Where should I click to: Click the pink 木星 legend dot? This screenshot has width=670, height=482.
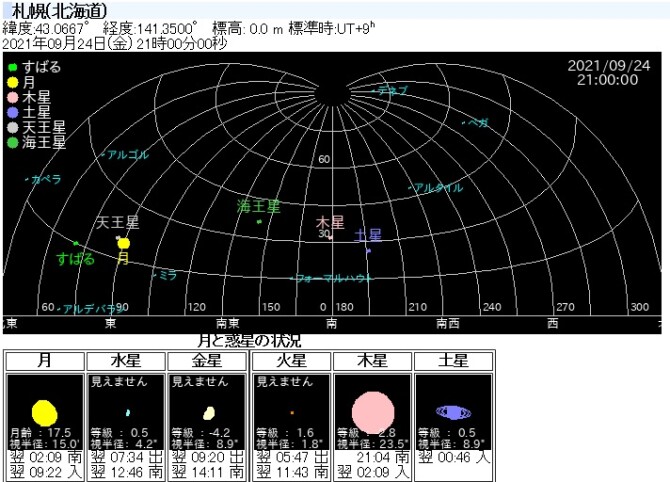point(13,97)
